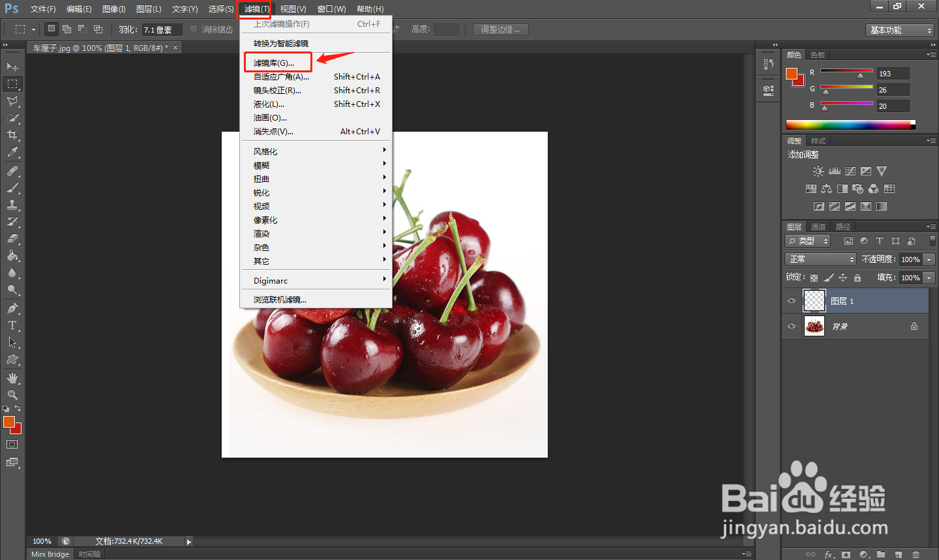939x560 pixels.
Task: Select the Zoom tool
Action: [12, 395]
